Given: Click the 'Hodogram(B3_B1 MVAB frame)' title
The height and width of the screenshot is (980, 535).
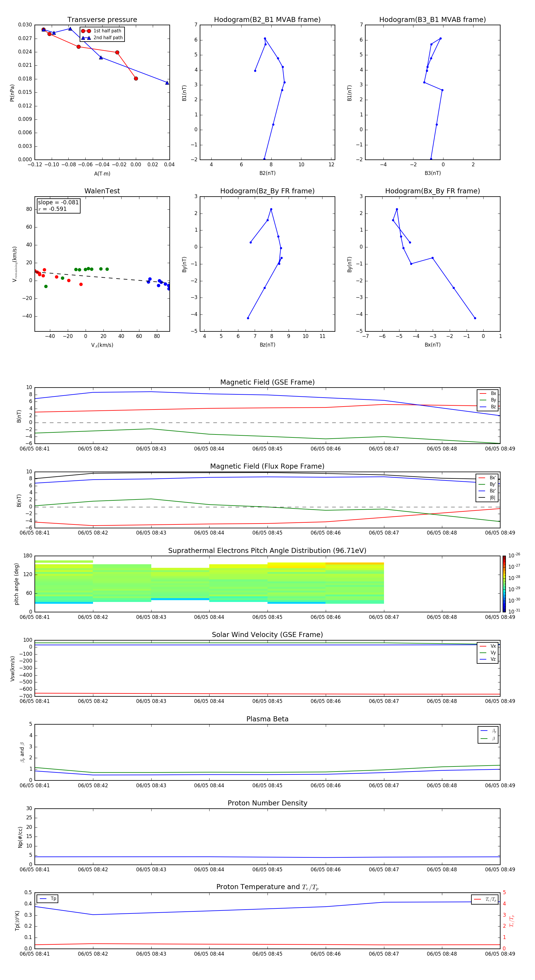Looking at the screenshot, I should point(432,20).
